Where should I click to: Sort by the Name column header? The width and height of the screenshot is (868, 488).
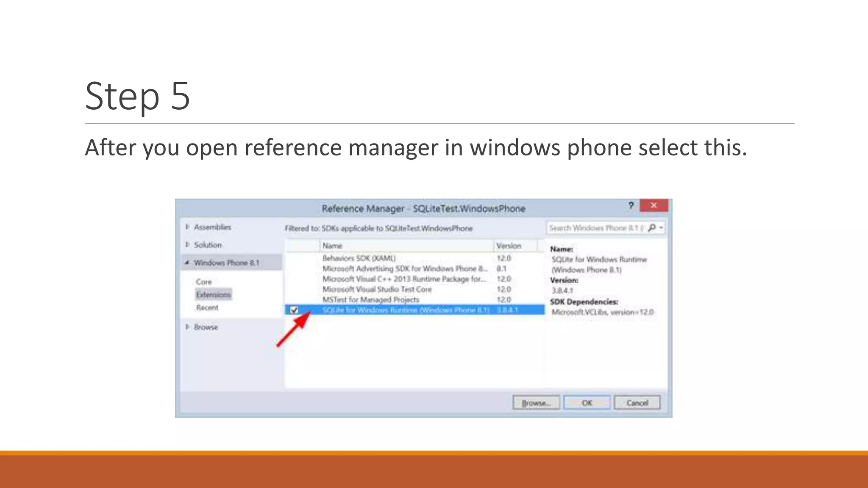pos(406,246)
